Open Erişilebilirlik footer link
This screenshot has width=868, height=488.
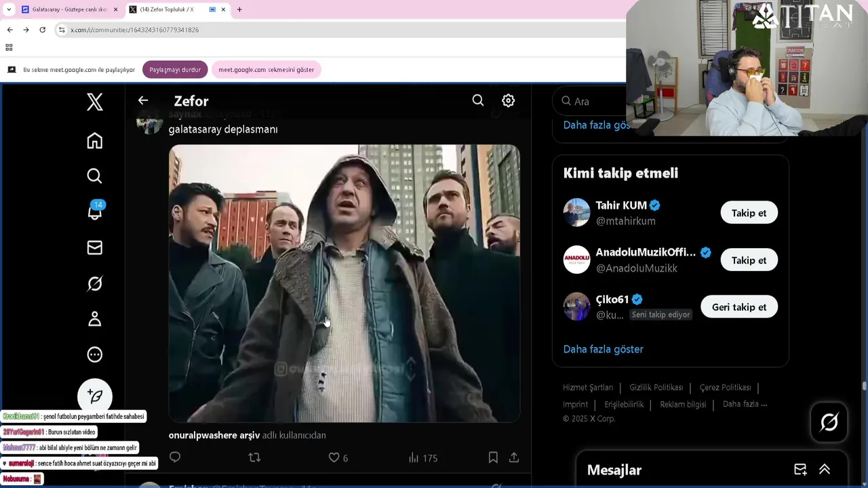624,405
